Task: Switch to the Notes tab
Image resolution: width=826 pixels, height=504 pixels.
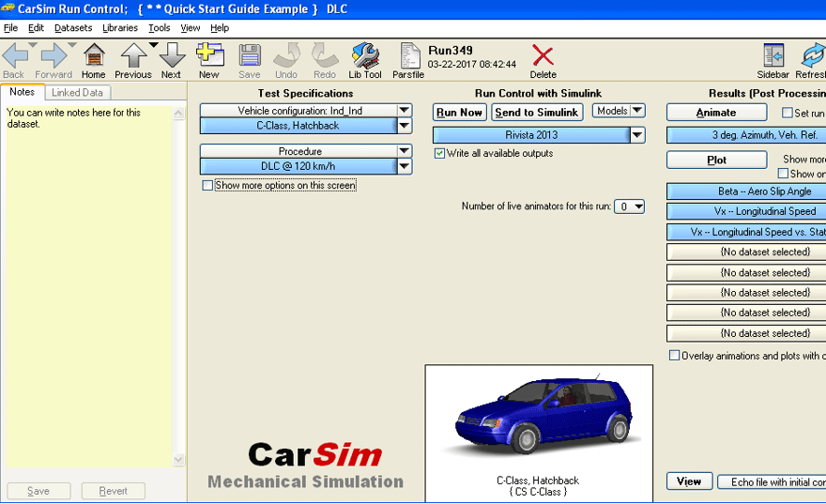Action: [x=23, y=92]
